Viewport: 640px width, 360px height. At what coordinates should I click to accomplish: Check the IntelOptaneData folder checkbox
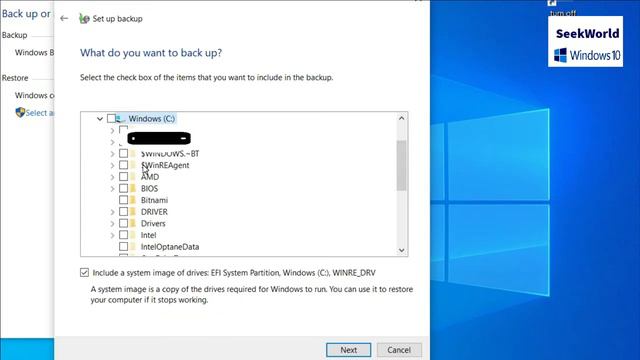click(x=123, y=247)
